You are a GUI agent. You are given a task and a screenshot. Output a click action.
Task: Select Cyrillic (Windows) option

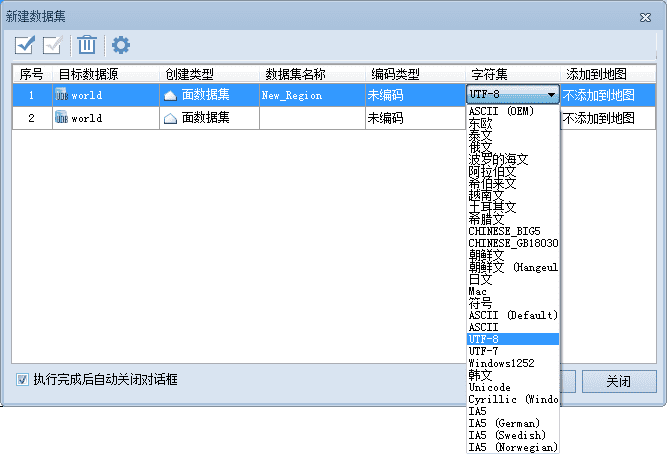(x=513, y=399)
